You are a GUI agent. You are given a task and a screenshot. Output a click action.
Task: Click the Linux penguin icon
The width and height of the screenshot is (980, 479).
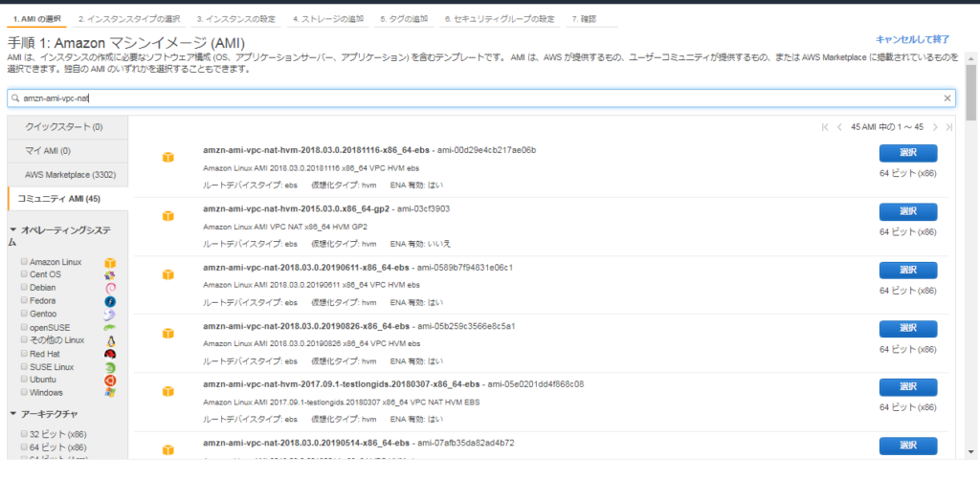click(110, 340)
